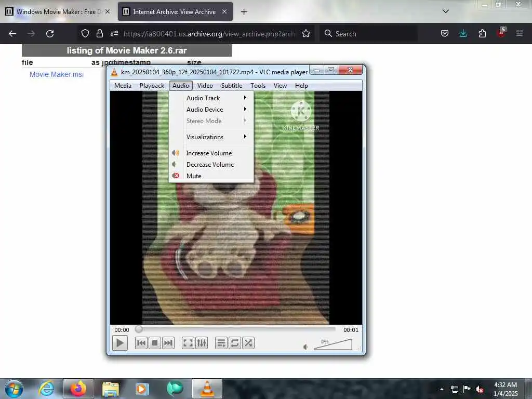This screenshot has width=532, height=399.
Task: Toggle VLC fullscreen mode button
Action: tap(188, 343)
